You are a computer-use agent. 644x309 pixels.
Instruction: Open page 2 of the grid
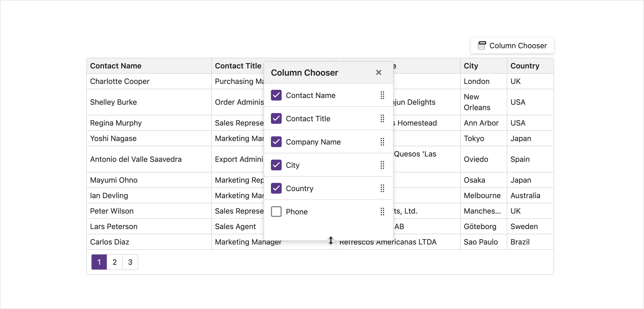tap(114, 262)
